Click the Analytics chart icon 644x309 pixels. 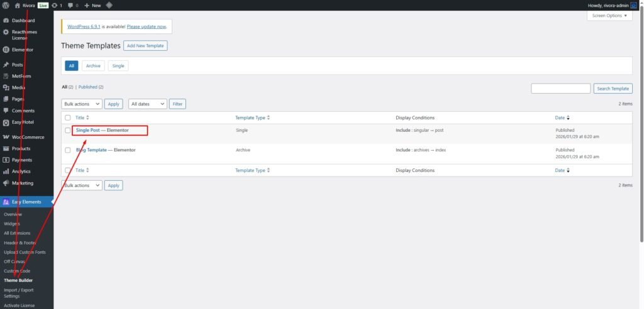point(6,171)
